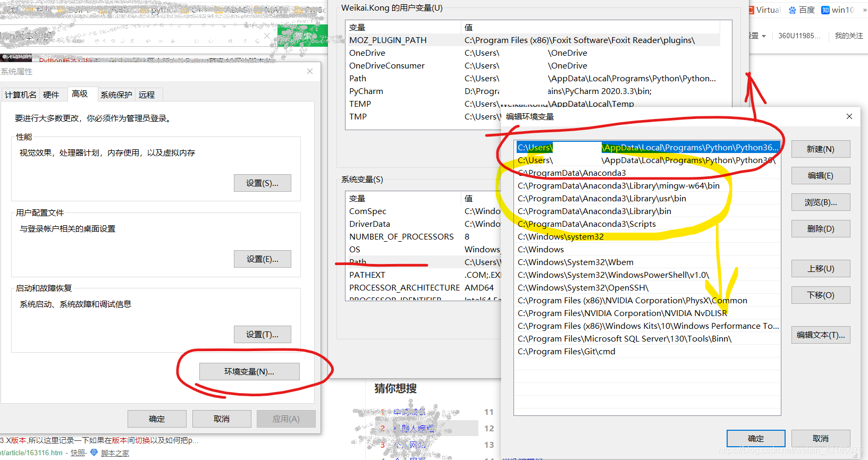This screenshot has width=868, height=460.
Task: Click 取消 in System Properties dialog
Action: [x=222, y=419]
